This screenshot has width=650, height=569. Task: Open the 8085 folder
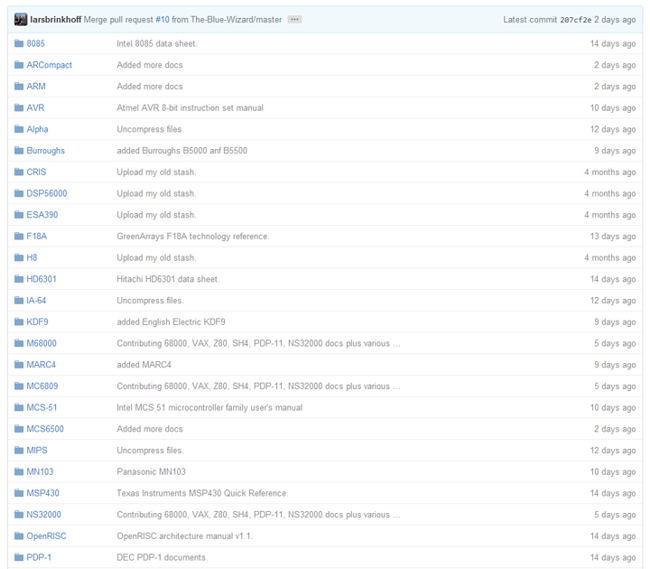pos(36,44)
